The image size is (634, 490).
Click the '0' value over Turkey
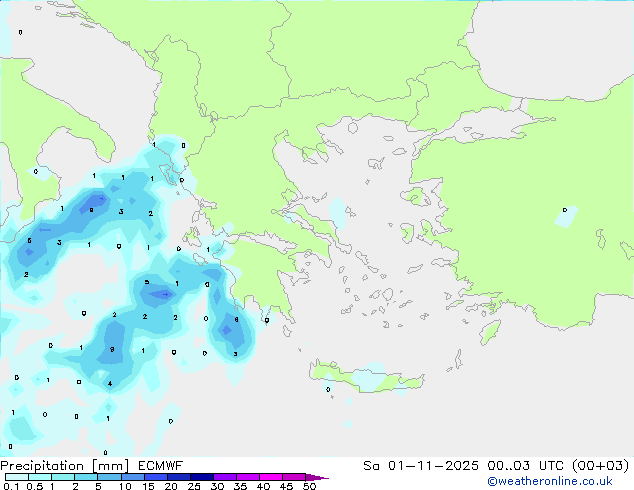(565, 210)
